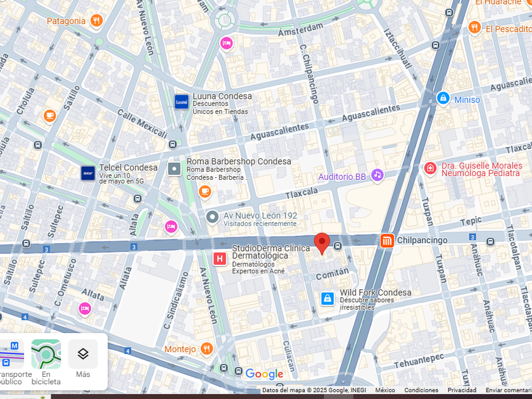Open the Condiciones terms link
The width and height of the screenshot is (532, 399).
421,390
